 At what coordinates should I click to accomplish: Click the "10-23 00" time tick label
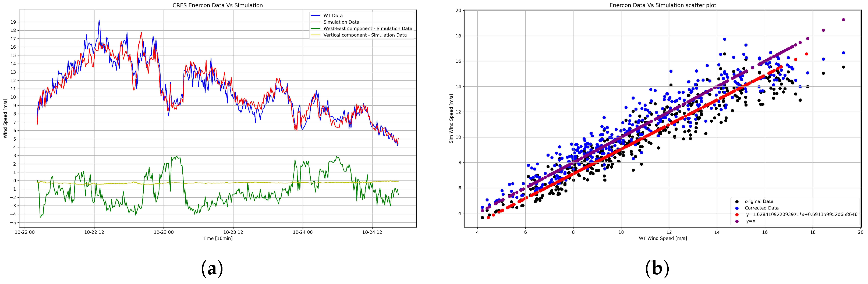tap(164, 232)
